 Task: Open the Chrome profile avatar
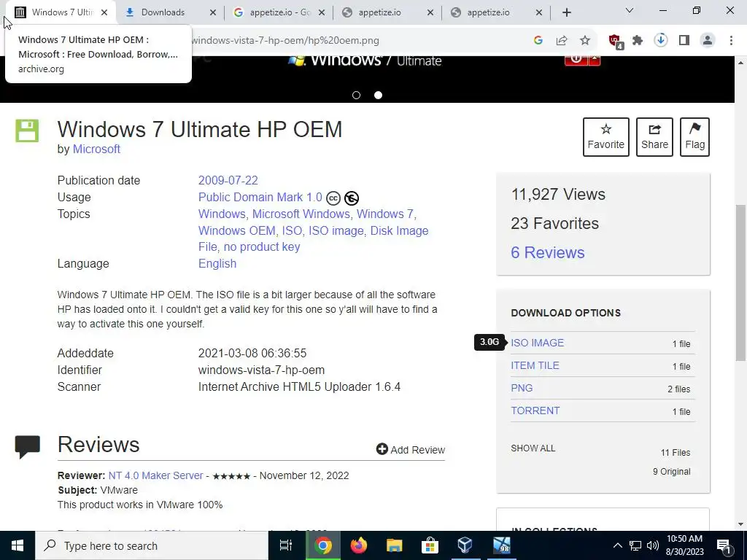coord(708,41)
